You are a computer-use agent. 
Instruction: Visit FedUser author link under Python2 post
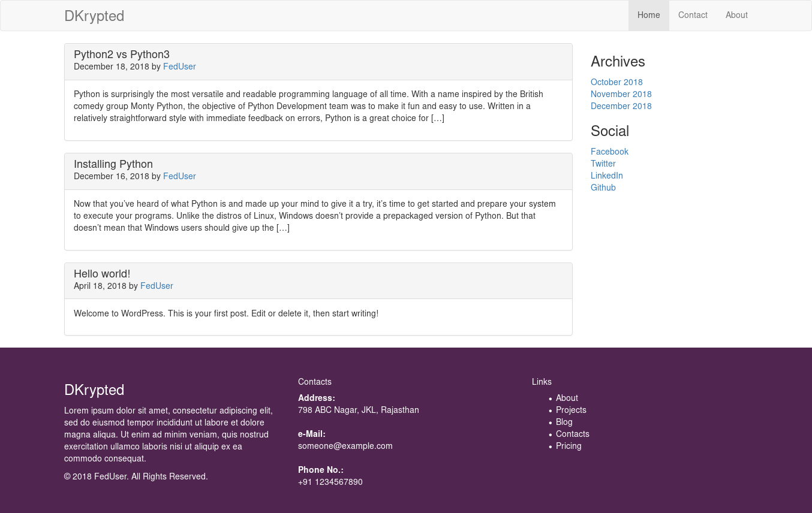click(x=179, y=67)
